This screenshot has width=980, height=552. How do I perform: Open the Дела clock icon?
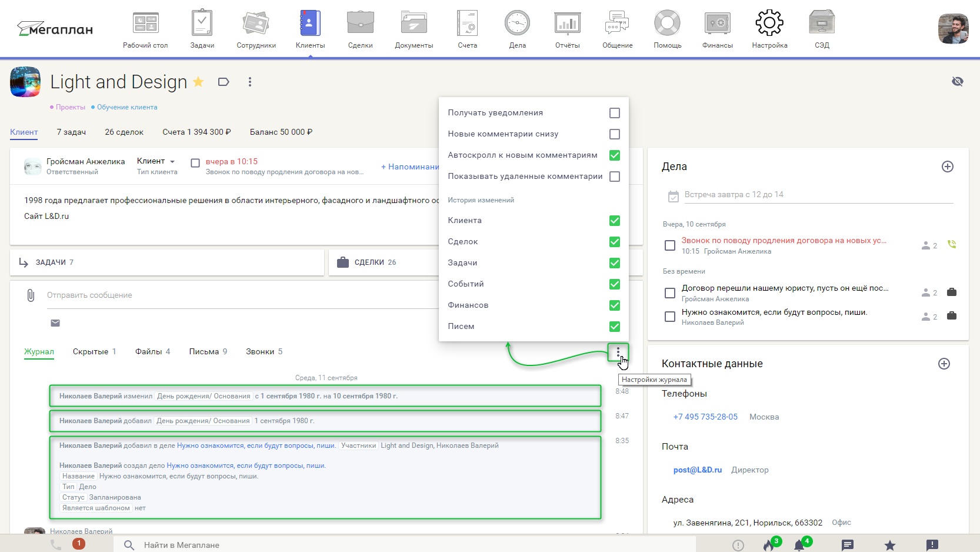(x=518, y=24)
